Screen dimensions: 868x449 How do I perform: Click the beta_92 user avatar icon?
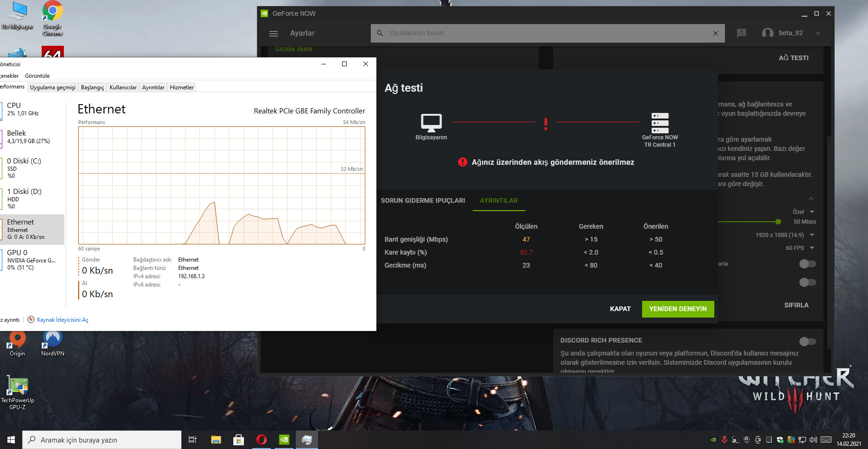tap(768, 33)
